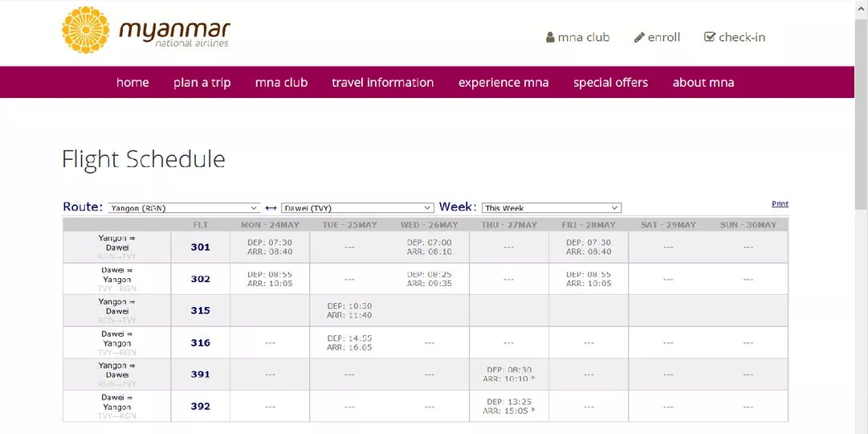Click flight 302 Wednesday DEP 08:25 cell
Image resolution: width=868 pixels, height=434 pixels.
point(430,279)
